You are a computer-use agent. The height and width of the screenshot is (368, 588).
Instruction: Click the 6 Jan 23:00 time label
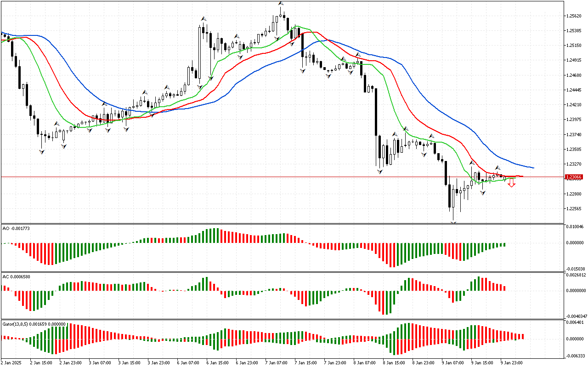247,362
